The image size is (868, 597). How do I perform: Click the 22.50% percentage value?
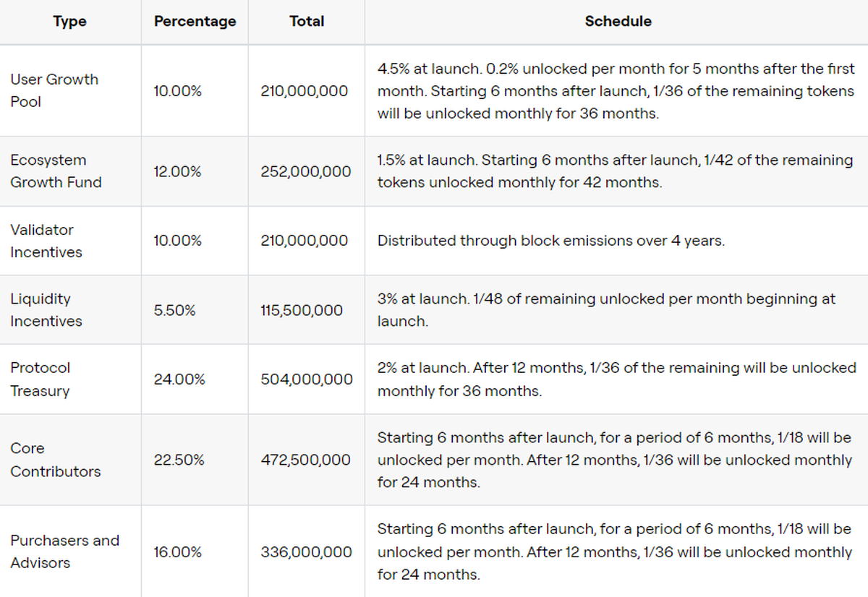tap(179, 460)
